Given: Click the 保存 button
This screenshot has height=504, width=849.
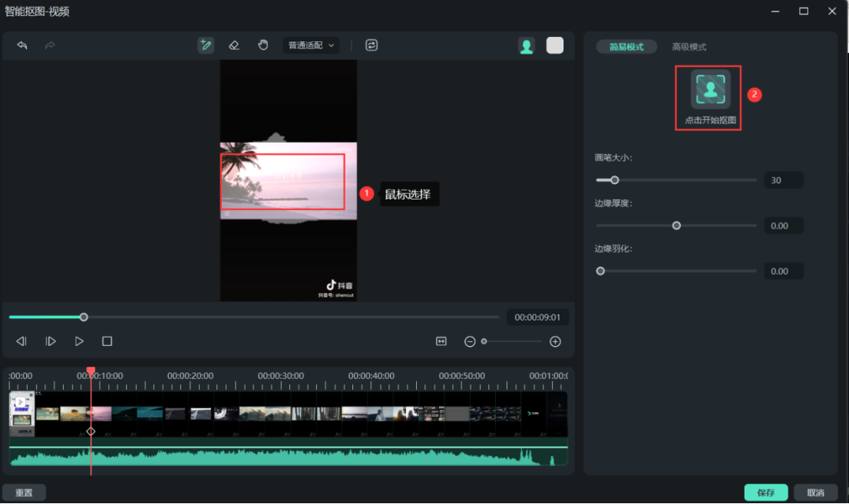Looking at the screenshot, I should [x=765, y=492].
